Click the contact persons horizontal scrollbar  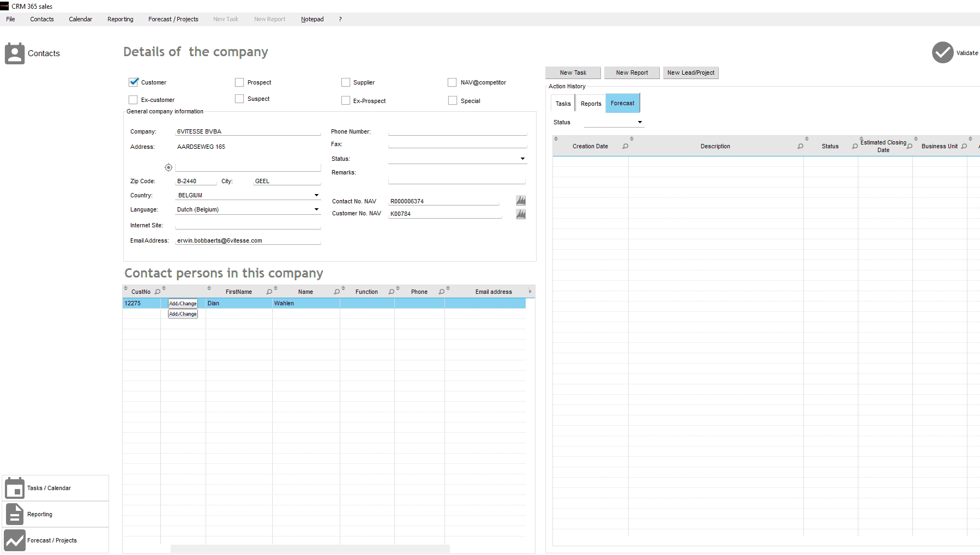310,548
